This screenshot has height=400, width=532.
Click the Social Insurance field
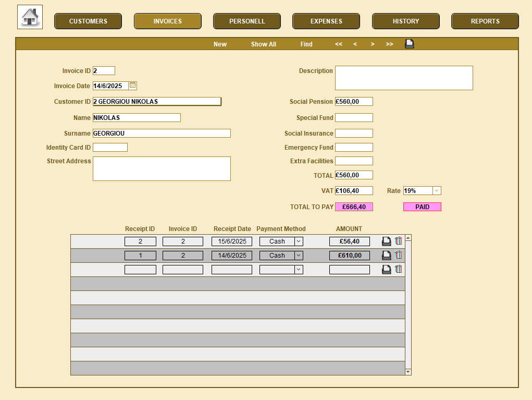coord(354,133)
